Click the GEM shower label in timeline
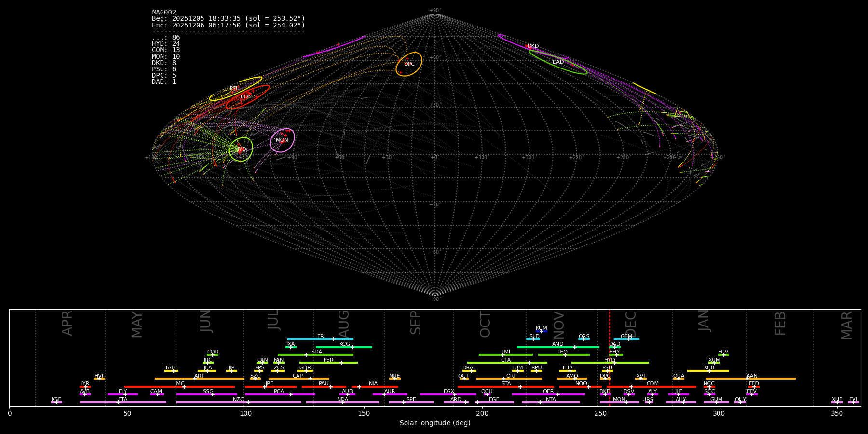Viewport: 868px width, 434px height. [x=626, y=337]
